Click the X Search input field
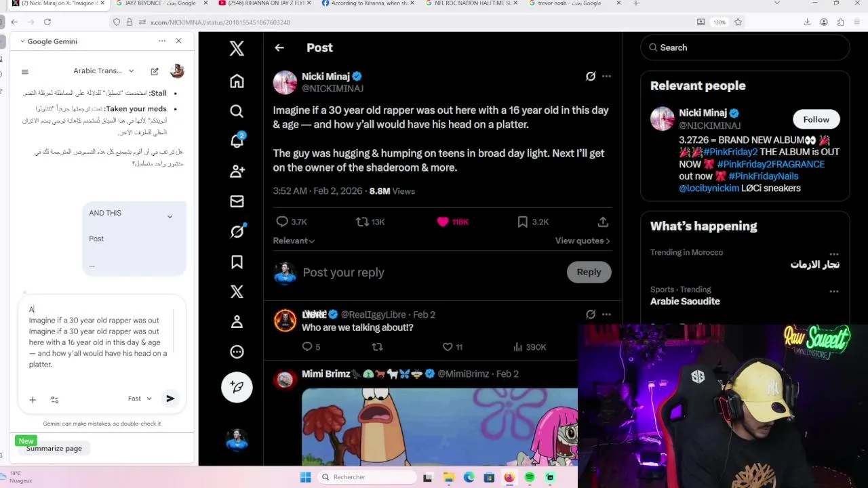868x488 pixels. (x=745, y=47)
